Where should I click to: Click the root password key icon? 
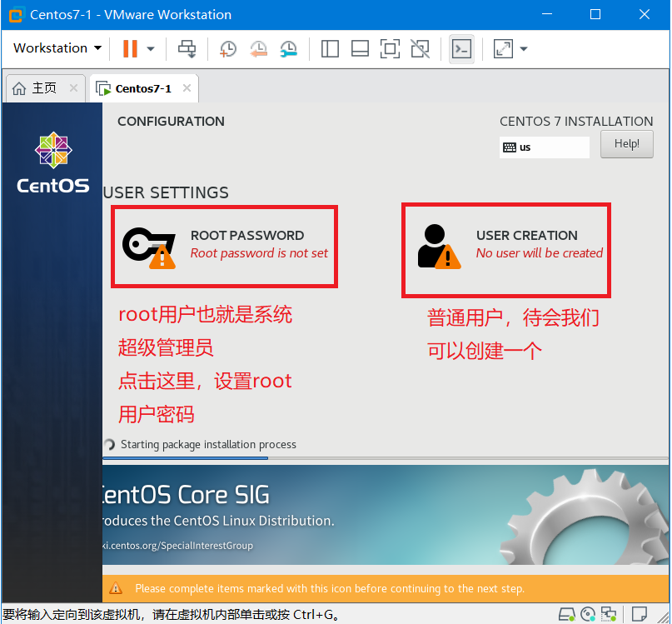(149, 248)
